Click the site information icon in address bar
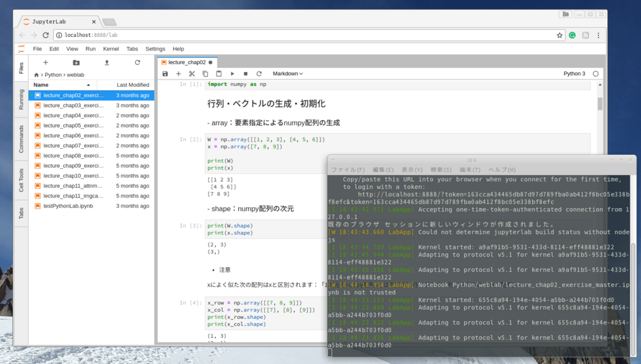This screenshot has width=641, height=364. (x=59, y=35)
